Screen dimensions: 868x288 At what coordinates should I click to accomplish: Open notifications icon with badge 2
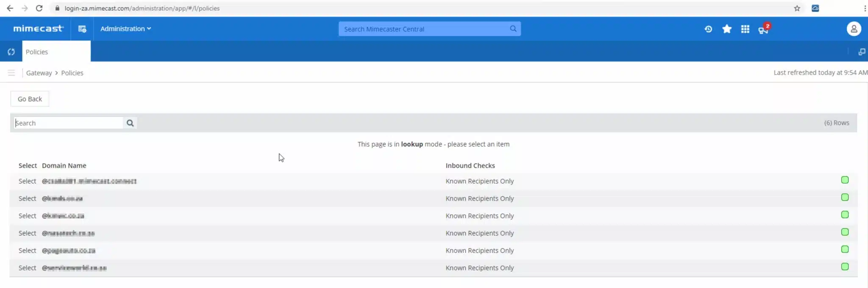(x=763, y=29)
